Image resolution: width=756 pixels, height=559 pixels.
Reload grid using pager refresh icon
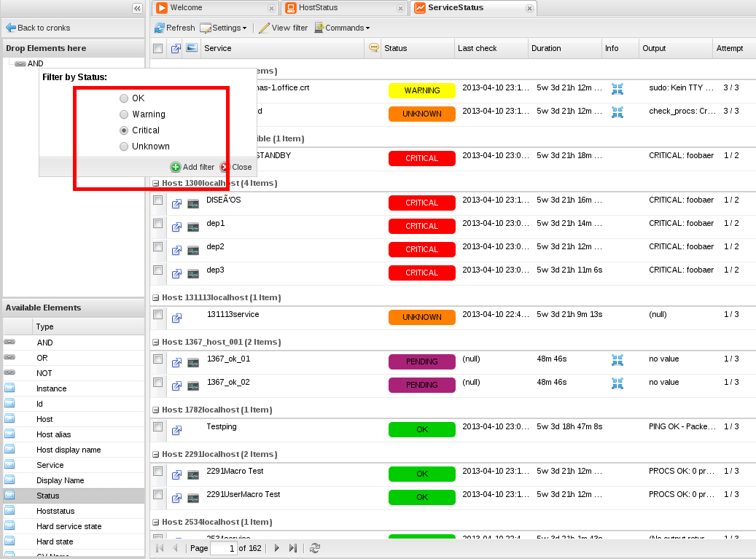coord(315,548)
